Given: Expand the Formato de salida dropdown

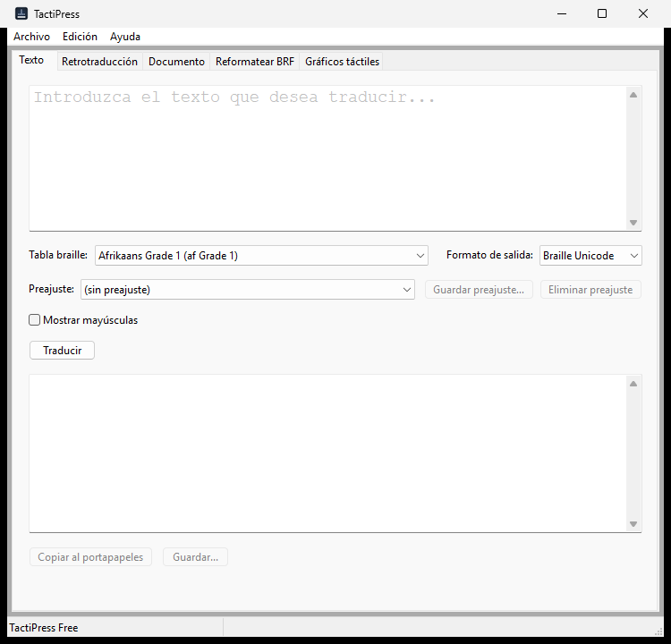Looking at the screenshot, I should tap(590, 256).
